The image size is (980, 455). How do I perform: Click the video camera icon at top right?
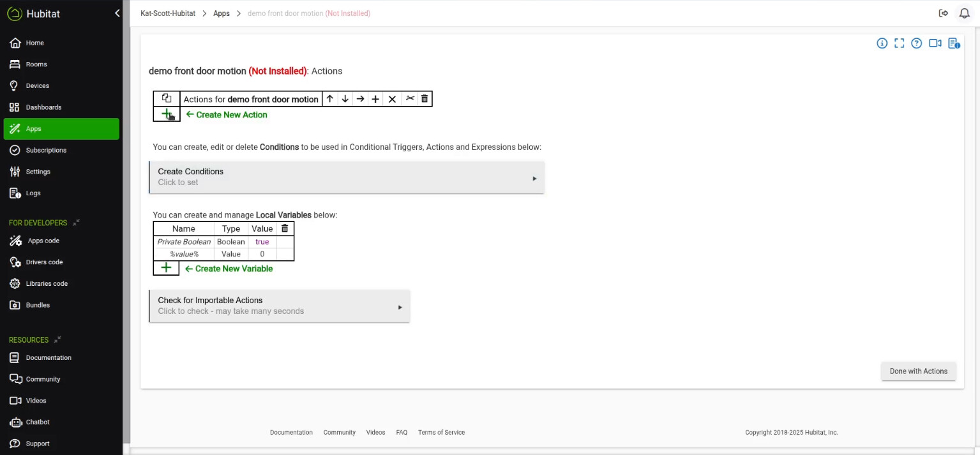click(x=935, y=43)
